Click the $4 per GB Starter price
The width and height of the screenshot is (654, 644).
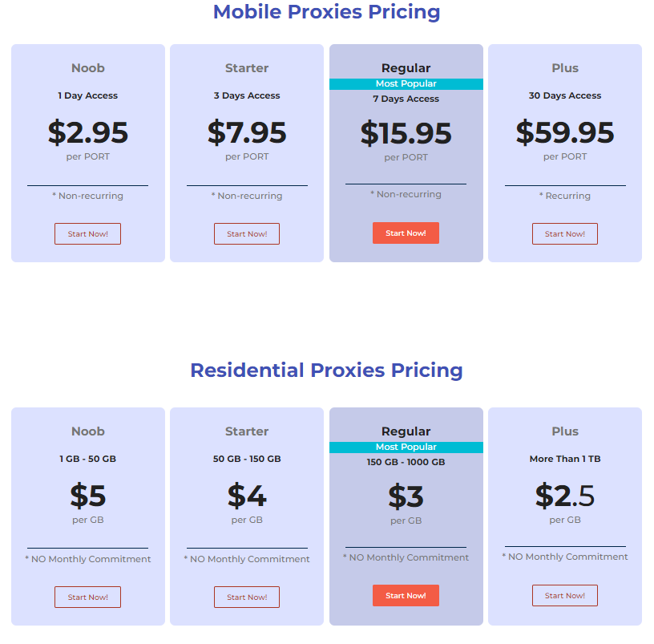click(x=247, y=496)
